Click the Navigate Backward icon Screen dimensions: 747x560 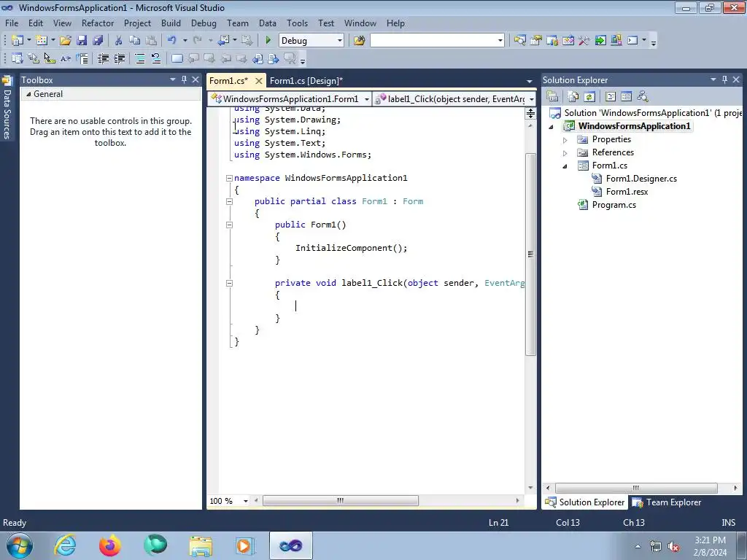point(223,41)
